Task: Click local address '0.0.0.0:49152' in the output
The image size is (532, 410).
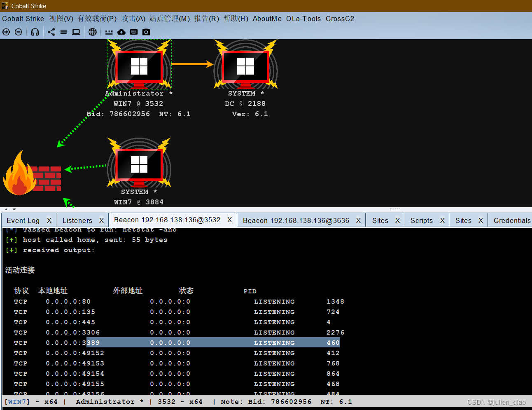Action: [75, 353]
